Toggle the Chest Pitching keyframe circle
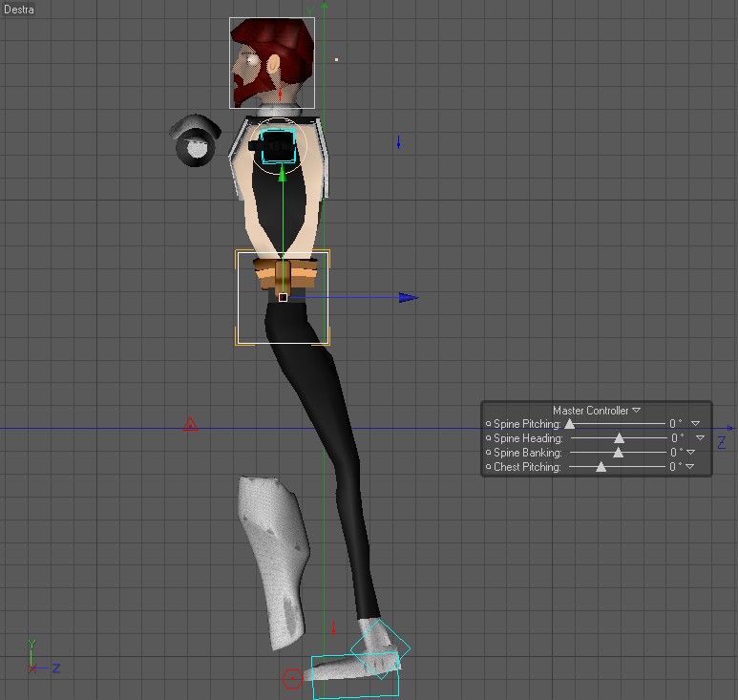The height and width of the screenshot is (700, 738). click(x=488, y=467)
